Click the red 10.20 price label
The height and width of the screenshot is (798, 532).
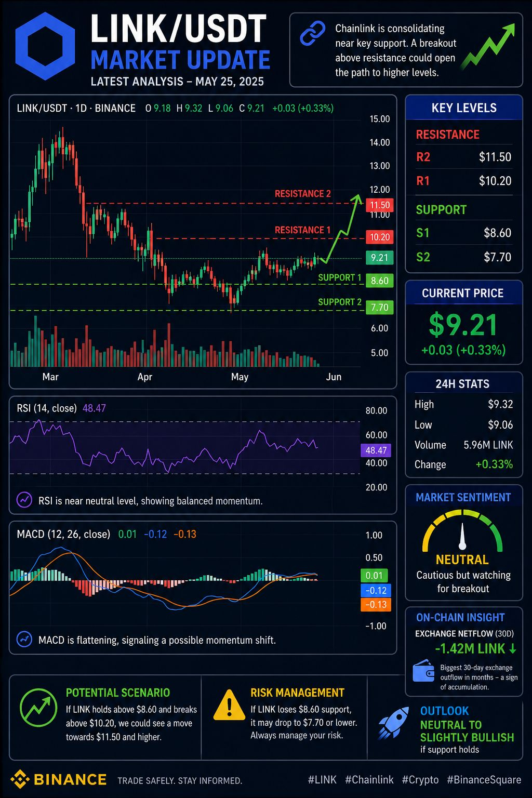pyautogui.click(x=380, y=237)
